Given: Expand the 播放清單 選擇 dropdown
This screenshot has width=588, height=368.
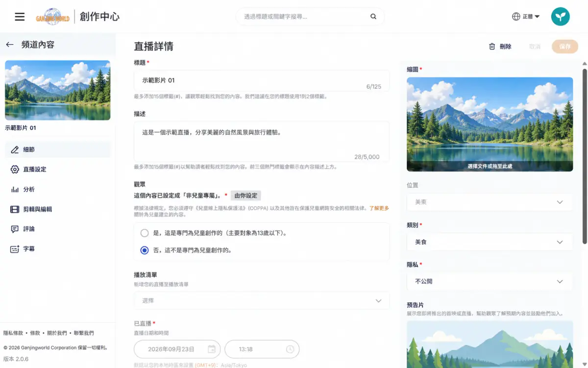Looking at the screenshot, I should pyautogui.click(x=262, y=301).
